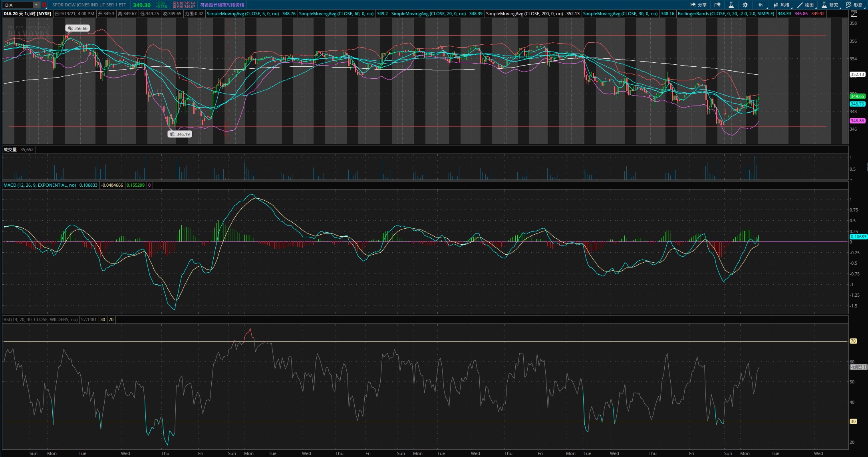Select the BollingerBands study label

coord(726,14)
